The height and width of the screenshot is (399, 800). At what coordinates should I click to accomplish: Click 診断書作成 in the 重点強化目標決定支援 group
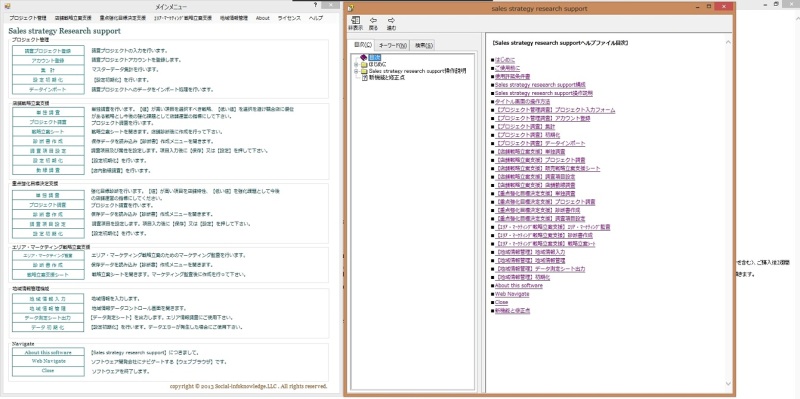tap(48, 214)
